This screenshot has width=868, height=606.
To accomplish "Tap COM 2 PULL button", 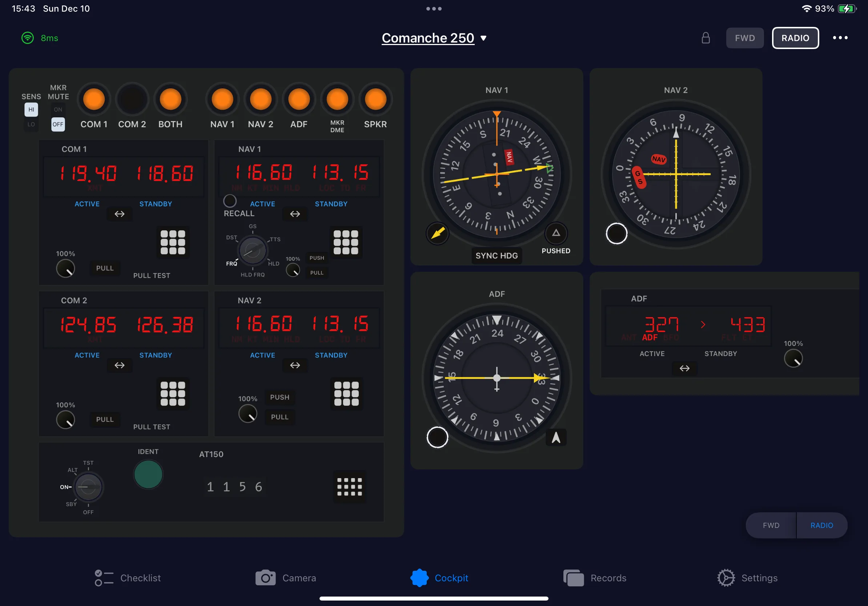I will coord(105,419).
